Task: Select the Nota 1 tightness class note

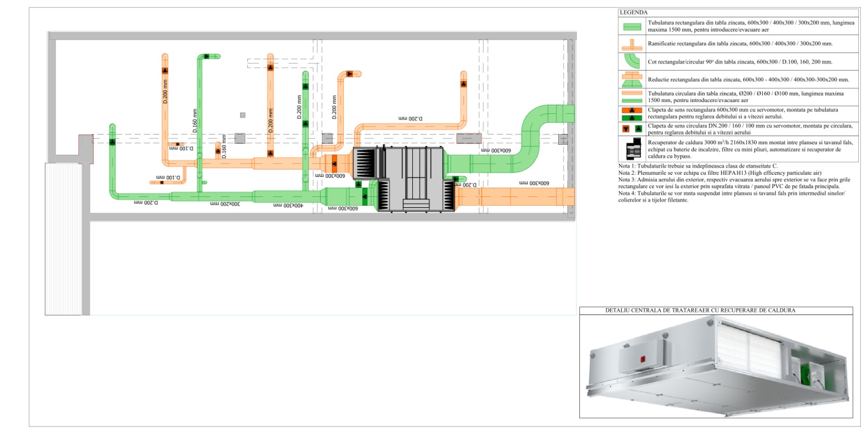Action: pyautogui.click(x=698, y=166)
